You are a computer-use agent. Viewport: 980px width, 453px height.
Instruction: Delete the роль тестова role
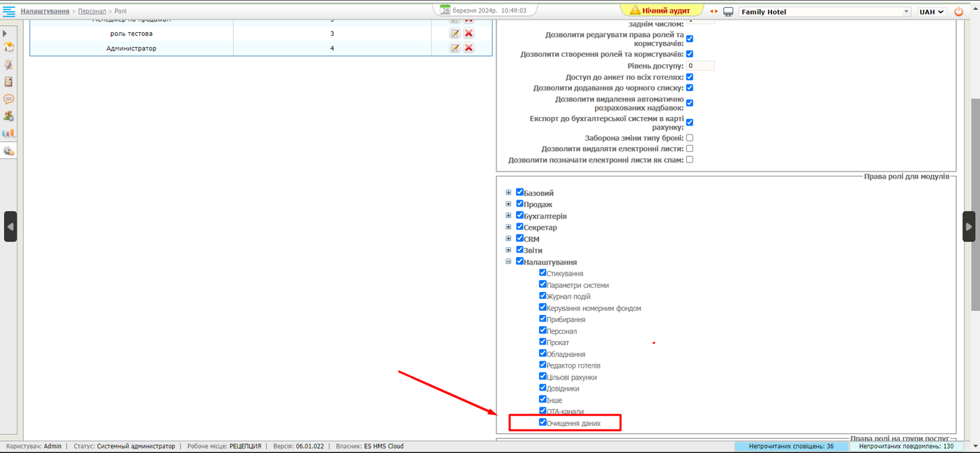(x=469, y=34)
